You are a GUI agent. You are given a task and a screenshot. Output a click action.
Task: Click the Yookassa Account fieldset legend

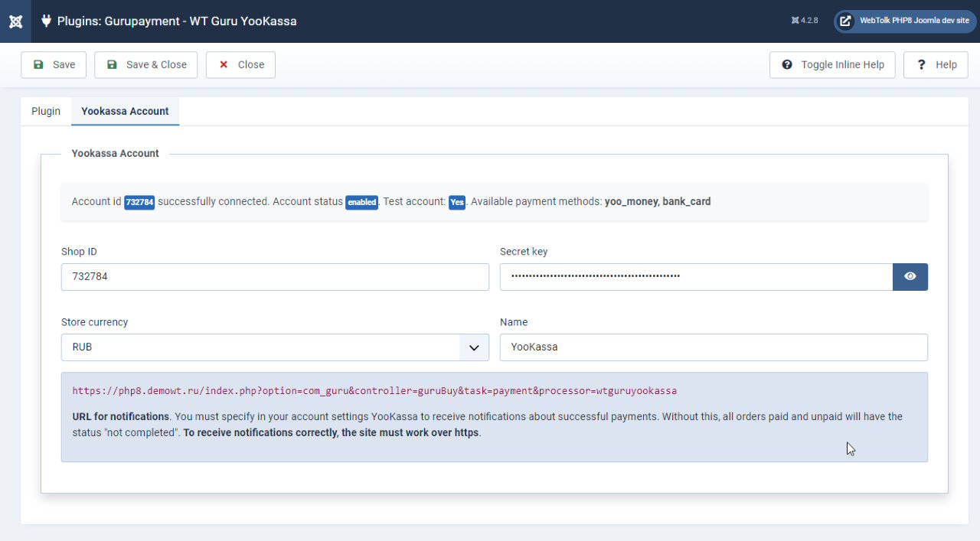pyautogui.click(x=116, y=154)
